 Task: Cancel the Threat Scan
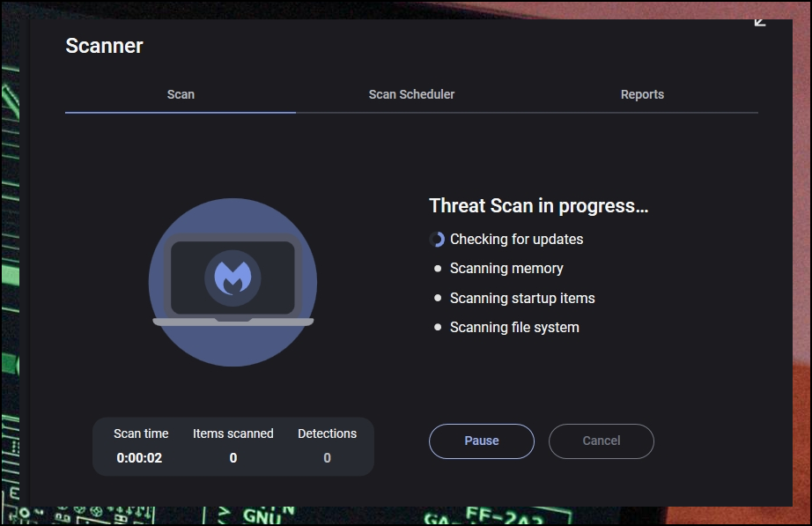(x=602, y=441)
